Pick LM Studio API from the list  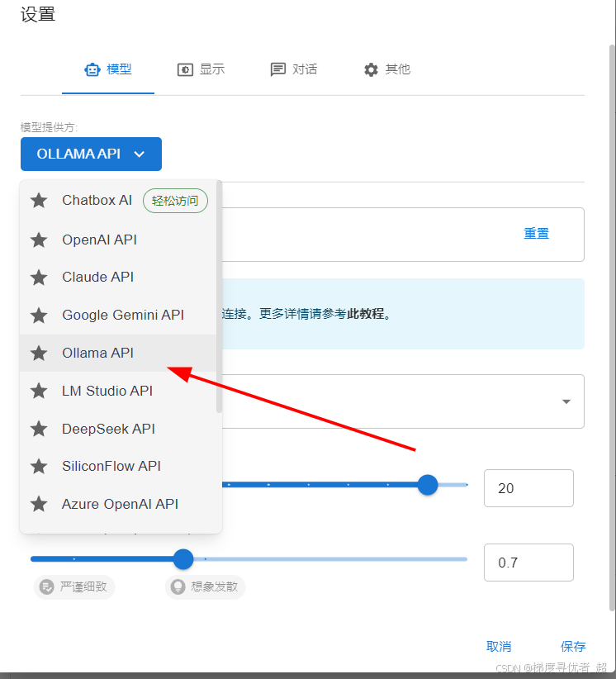click(118, 391)
